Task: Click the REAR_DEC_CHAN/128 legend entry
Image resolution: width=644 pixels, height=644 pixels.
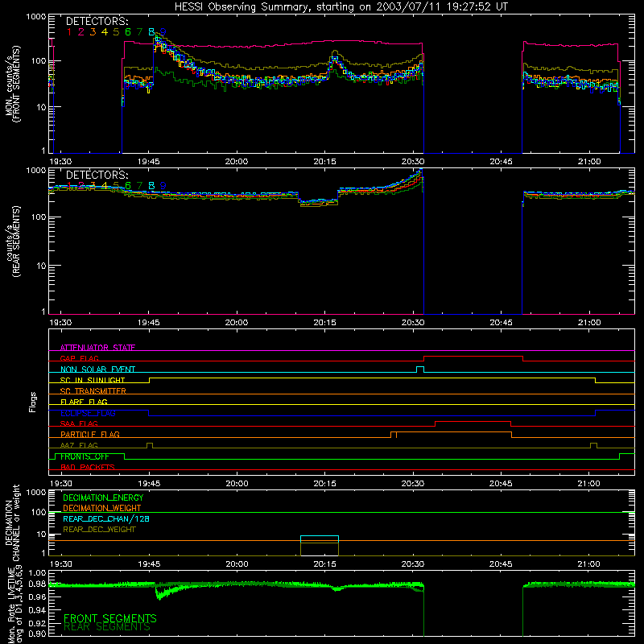Action: [x=106, y=518]
